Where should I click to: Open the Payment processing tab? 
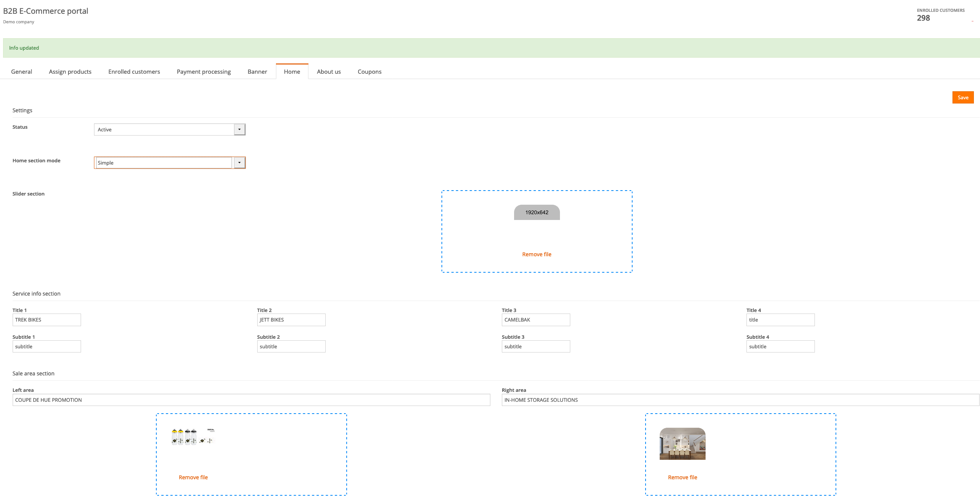(x=203, y=72)
